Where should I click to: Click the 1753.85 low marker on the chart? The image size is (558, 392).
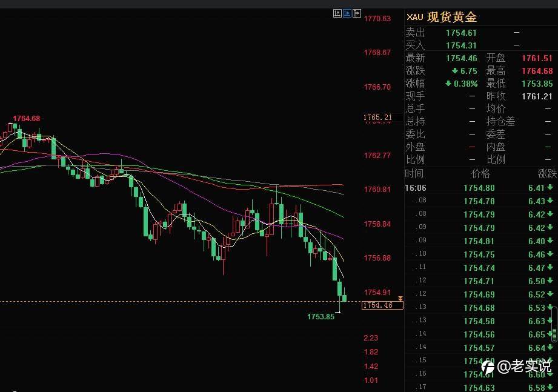[x=321, y=317]
